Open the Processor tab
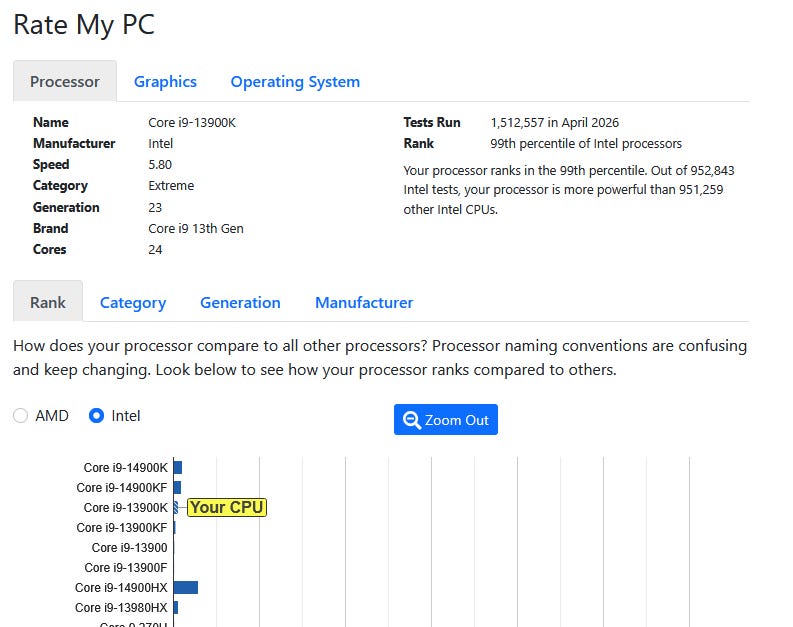793x627 pixels. [x=65, y=81]
